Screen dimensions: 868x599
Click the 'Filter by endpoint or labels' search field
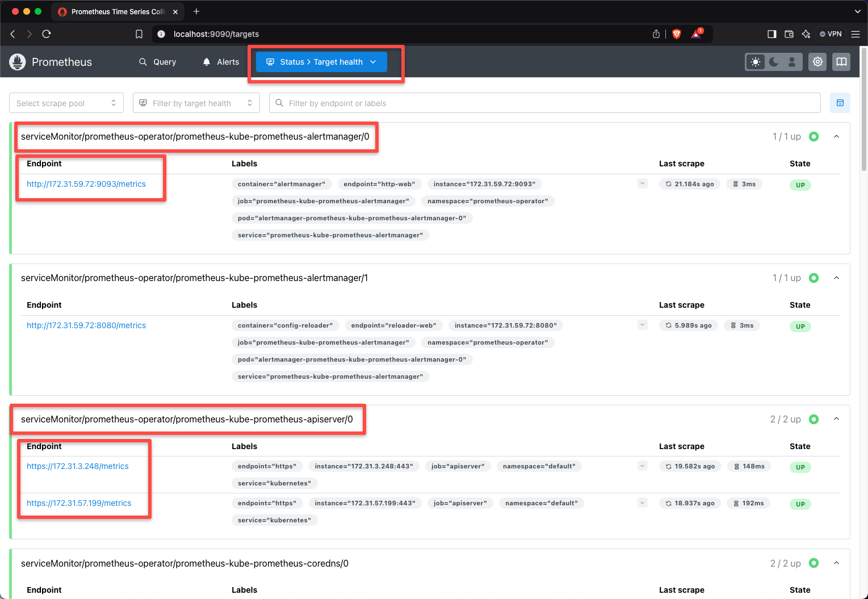tap(544, 103)
